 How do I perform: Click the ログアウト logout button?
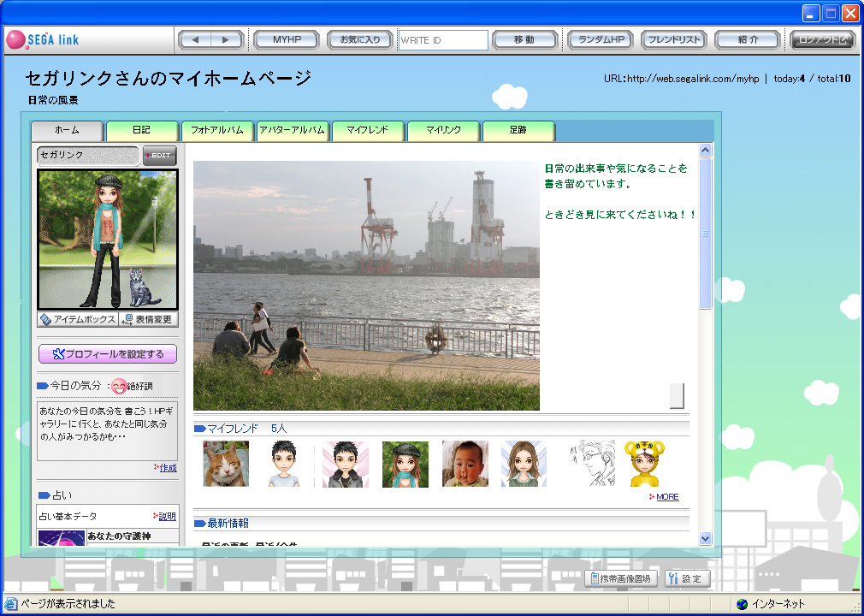[x=822, y=40]
